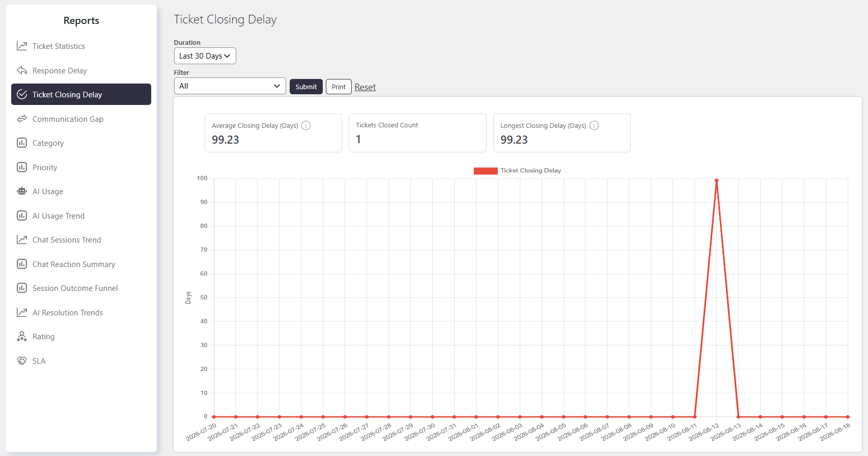Image resolution: width=868 pixels, height=456 pixels.
Task: Click the Tickets Closed Count label
Action: point(387,125)
